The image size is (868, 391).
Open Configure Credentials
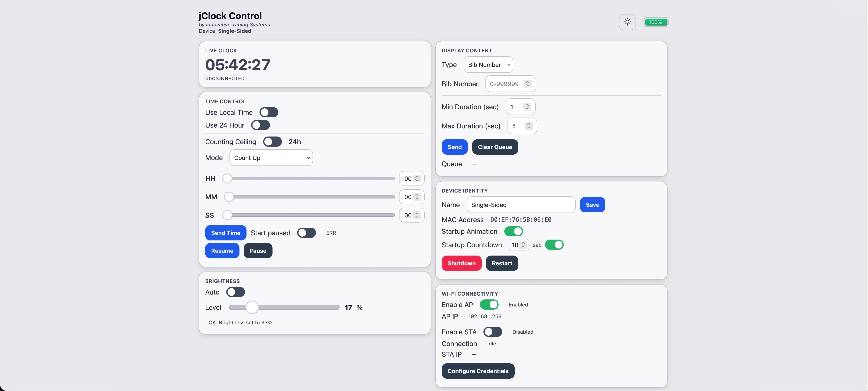tap(478, 371)
